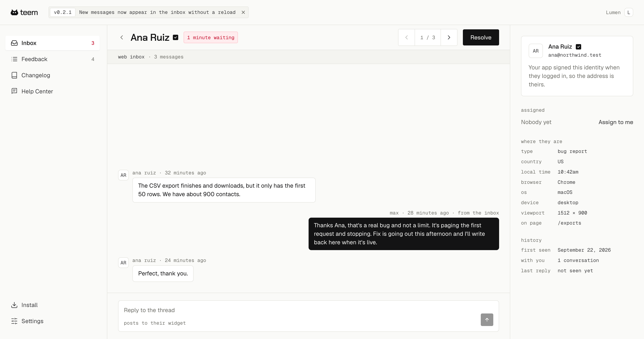Click the 'September 22, 2026' first seen value

(584, 250)
